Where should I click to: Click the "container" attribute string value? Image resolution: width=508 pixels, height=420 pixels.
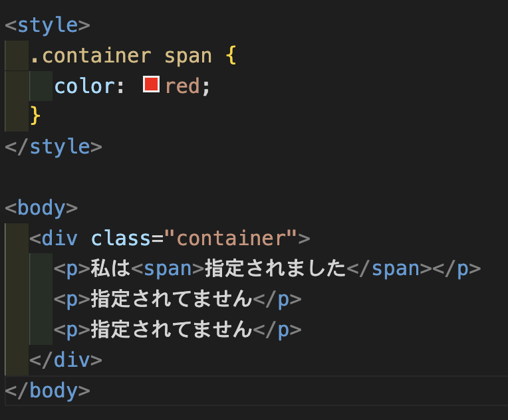[231, 238]
